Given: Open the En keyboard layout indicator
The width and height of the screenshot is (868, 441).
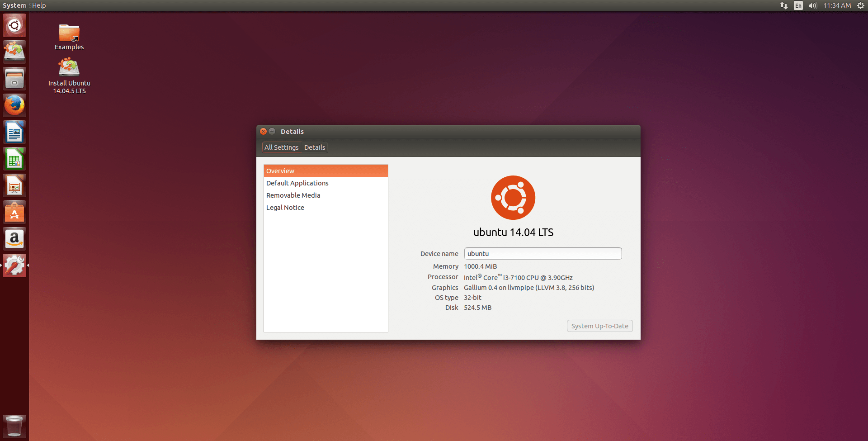Looking at the screenshot, I should click(x=798, y=5).
